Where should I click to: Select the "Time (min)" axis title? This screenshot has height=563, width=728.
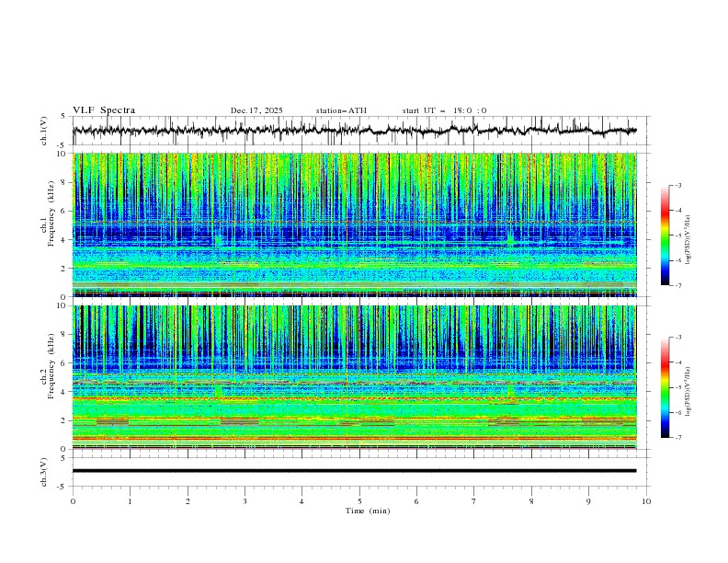368,511
